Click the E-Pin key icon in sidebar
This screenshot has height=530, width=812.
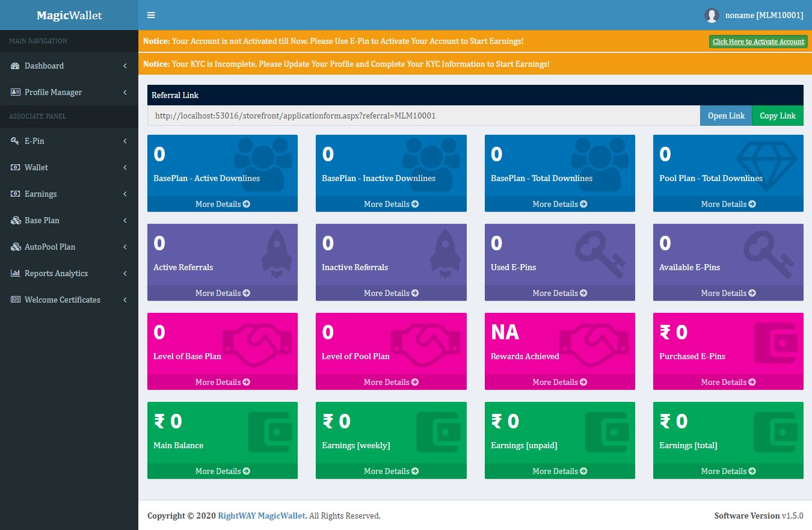16,141
